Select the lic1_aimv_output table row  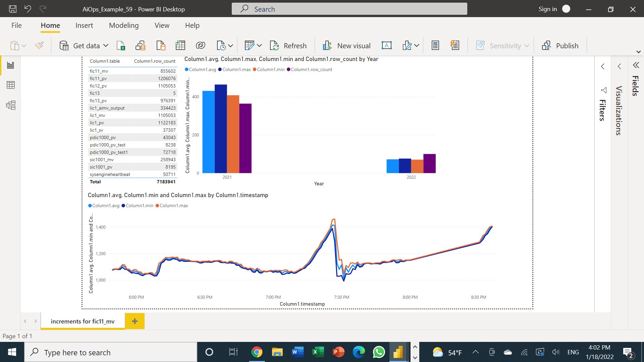point(132,108)
